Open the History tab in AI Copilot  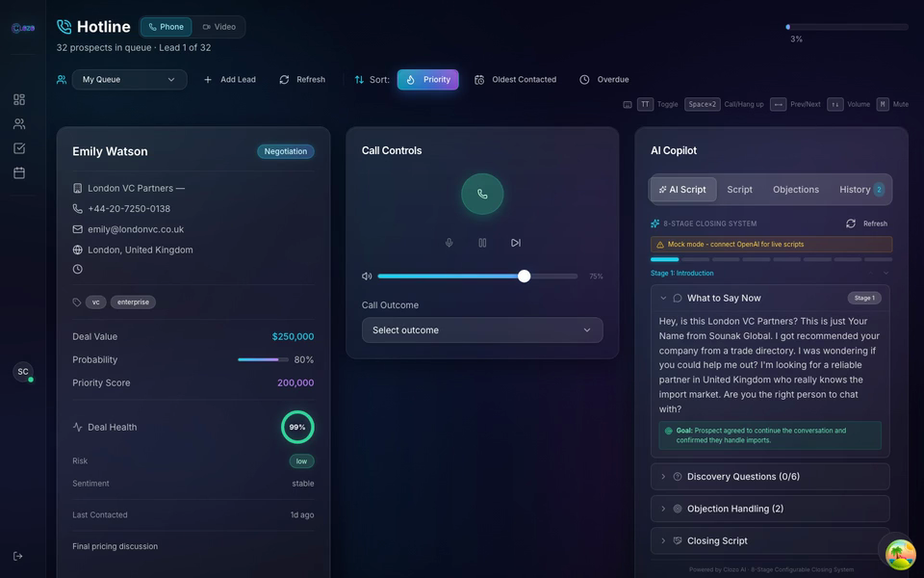(856, 189)
